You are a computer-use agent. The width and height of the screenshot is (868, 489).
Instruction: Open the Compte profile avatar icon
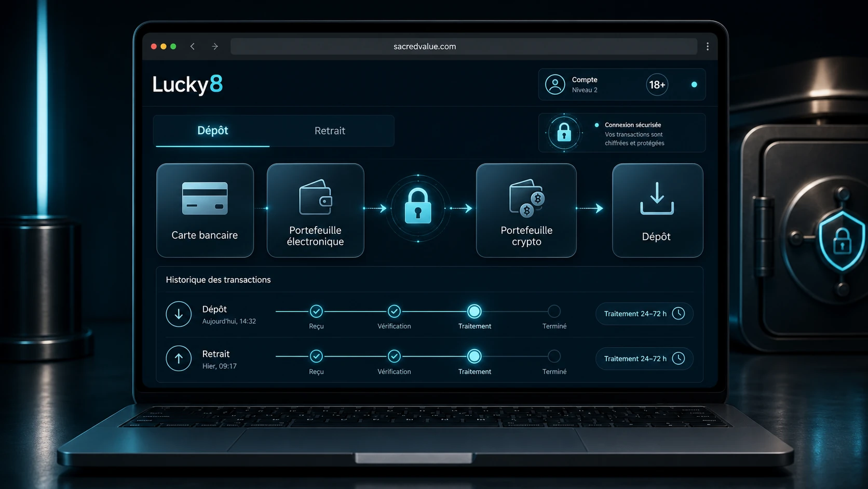coord(555,84)
